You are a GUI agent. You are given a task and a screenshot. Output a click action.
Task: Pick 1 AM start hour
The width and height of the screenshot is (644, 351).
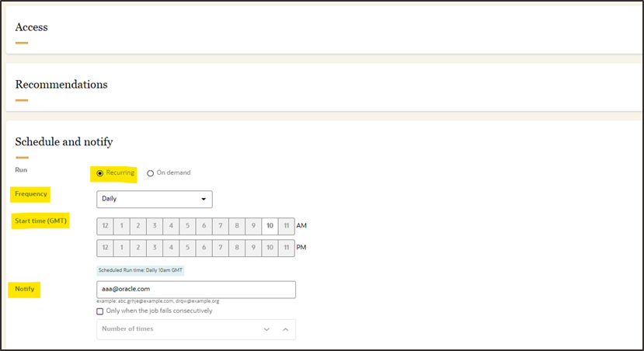[121, 226]
